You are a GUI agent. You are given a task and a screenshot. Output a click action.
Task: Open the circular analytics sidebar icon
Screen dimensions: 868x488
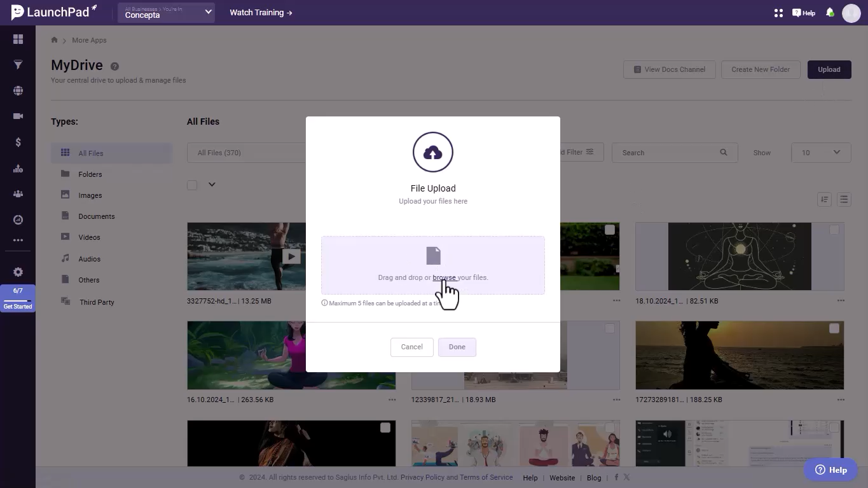click(18, 220)
